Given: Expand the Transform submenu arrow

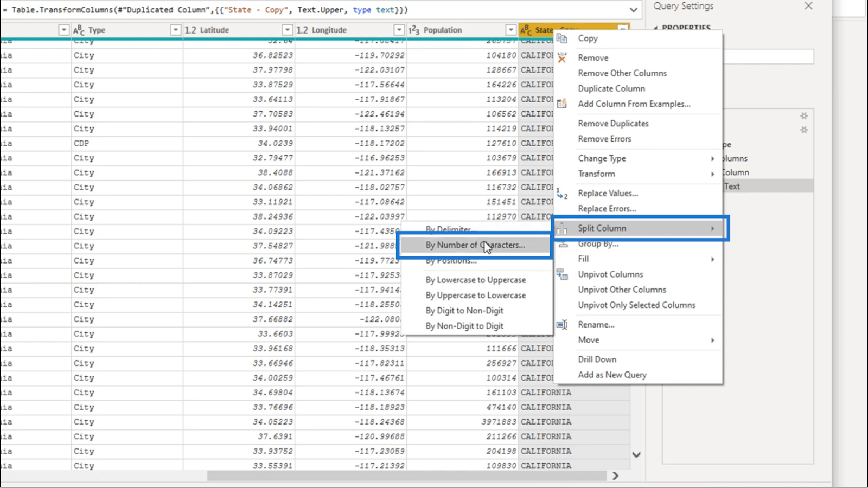Looking at the screenshot, I should (713, 174).
